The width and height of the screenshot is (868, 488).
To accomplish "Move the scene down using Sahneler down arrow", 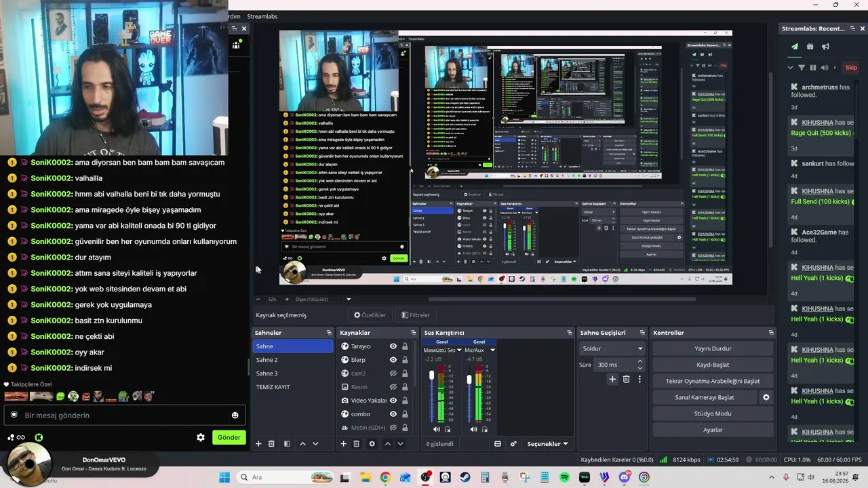I will click(x=315, y=444).
